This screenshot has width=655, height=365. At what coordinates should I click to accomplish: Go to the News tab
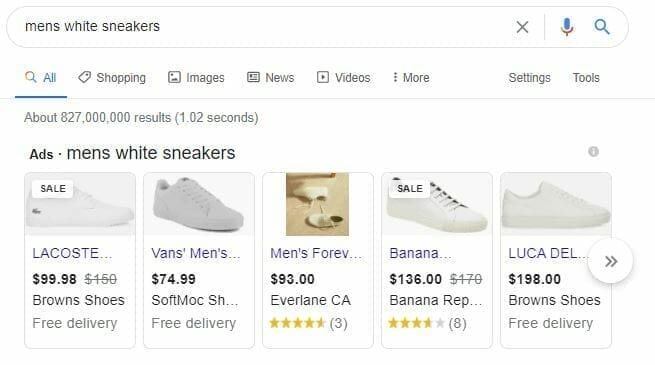tap(271, 78)
